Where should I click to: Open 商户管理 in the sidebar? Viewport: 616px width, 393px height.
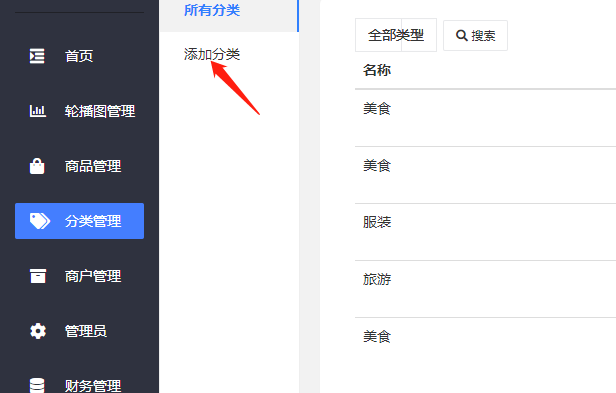[79, 276]
